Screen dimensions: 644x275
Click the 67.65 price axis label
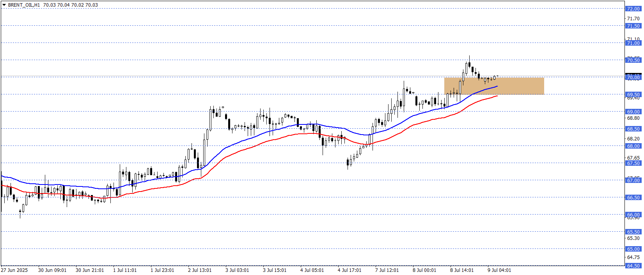(x=633, y=158)
